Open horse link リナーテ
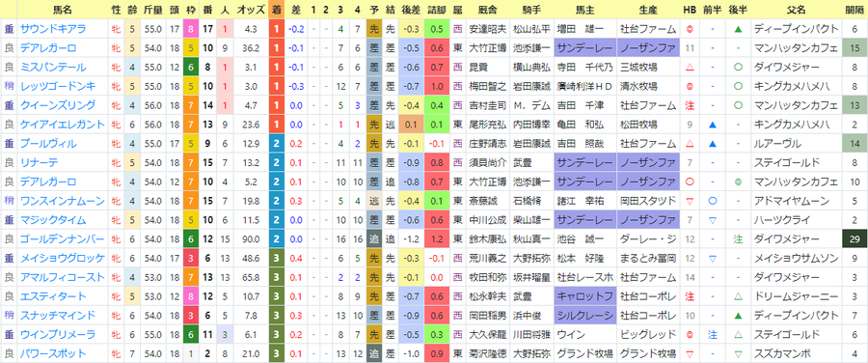The height and width of the screenshot is (363, 868). (39, 162)
